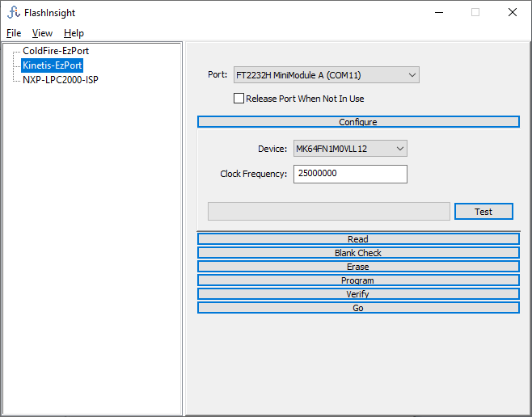Select Kinetis-EzPort in the tree

53,65
